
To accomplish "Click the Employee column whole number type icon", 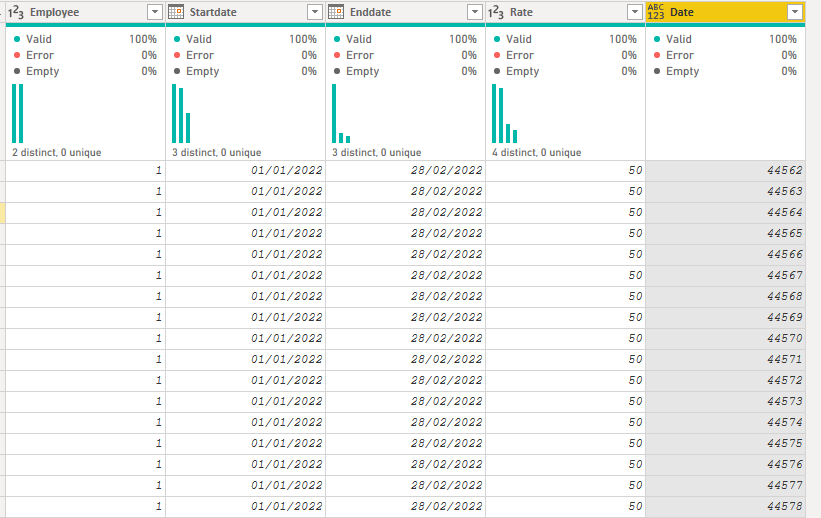I will 16,12.
